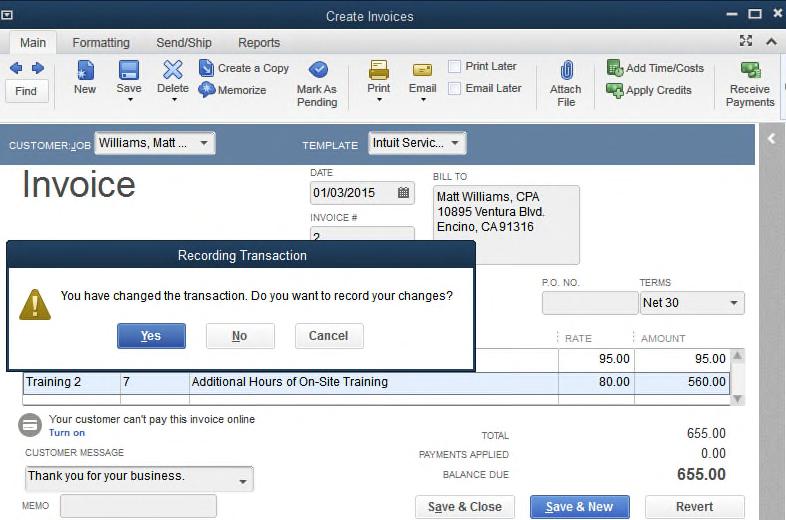
Task: Open the Send/Ship tab
Action: point(184,43)
